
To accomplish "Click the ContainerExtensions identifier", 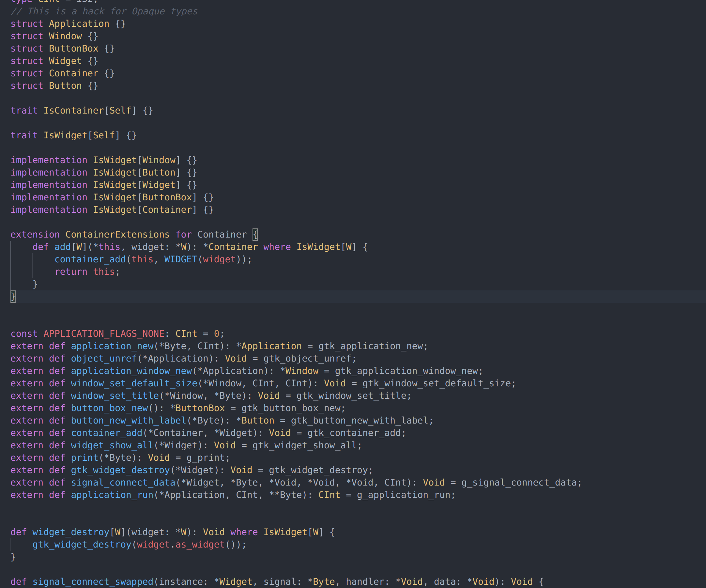I will [x=117, y=235].
